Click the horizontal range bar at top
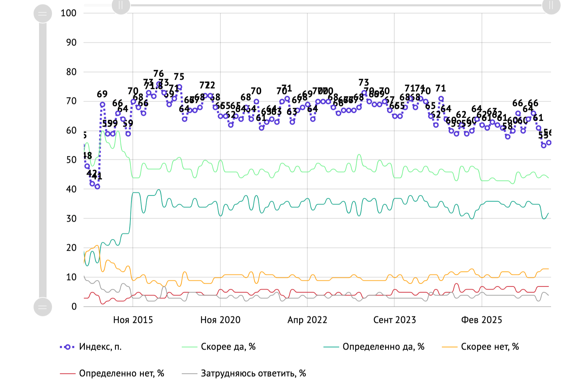The width and height of the screenshot is (588, 392). (x=336, y=5)
